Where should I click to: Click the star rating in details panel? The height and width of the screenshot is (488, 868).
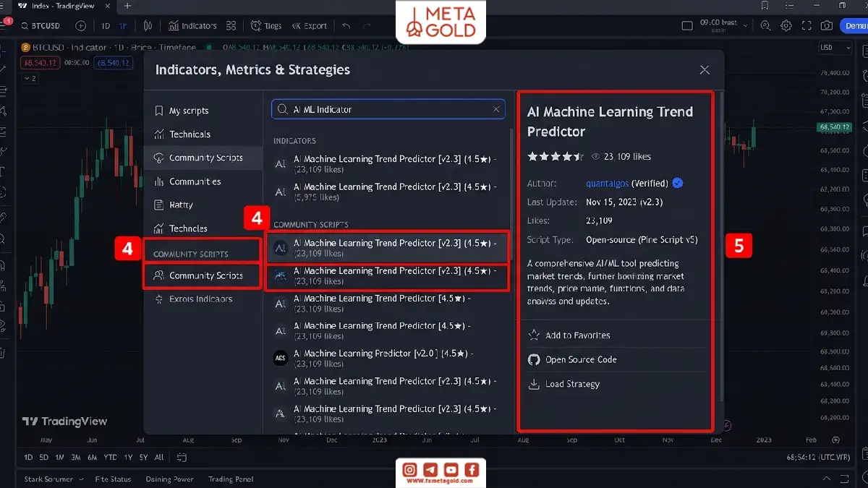click(555, 156)
